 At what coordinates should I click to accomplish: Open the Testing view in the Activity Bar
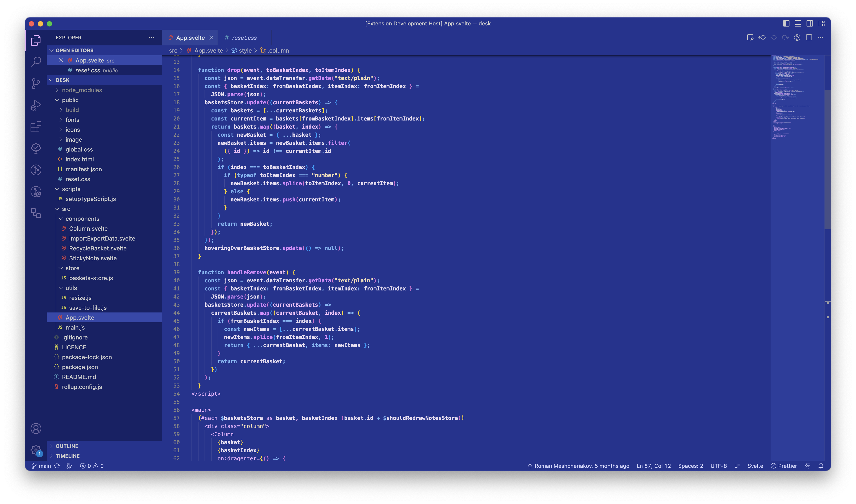tap(36, 148)
